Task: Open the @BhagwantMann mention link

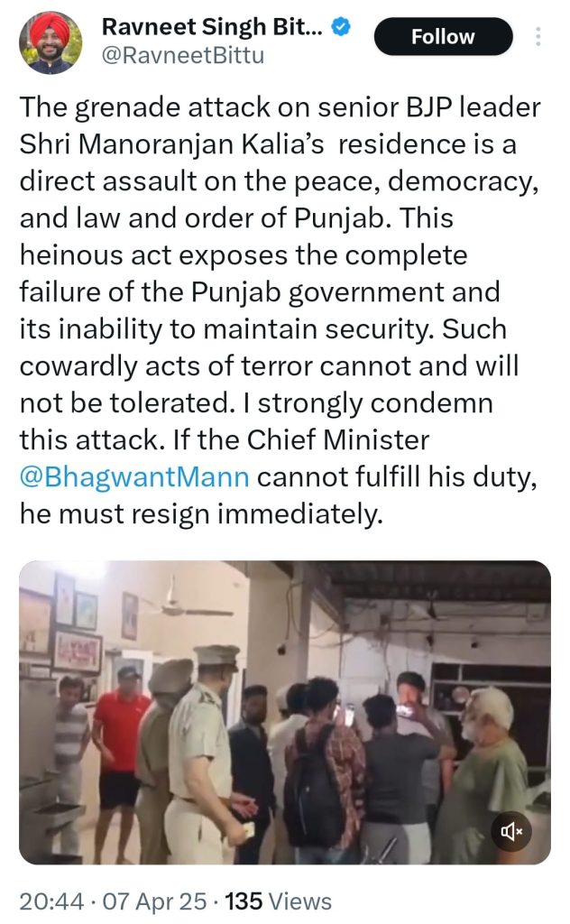Action: (134, 476)
